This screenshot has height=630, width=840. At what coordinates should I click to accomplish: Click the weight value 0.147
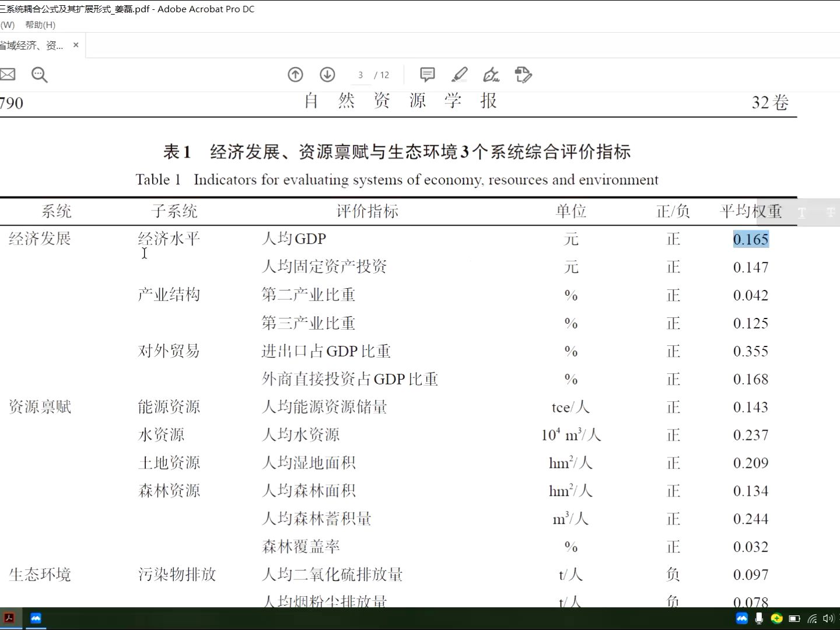751,267
